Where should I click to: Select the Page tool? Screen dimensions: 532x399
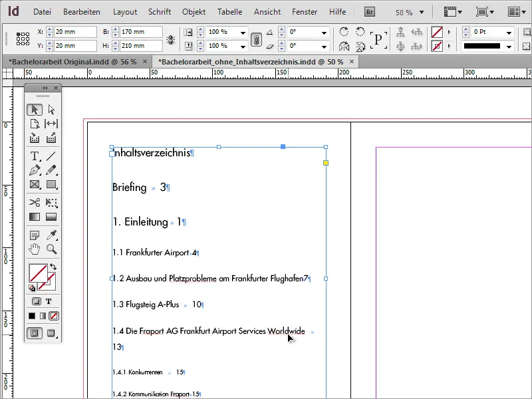click(x=35, y=124)
